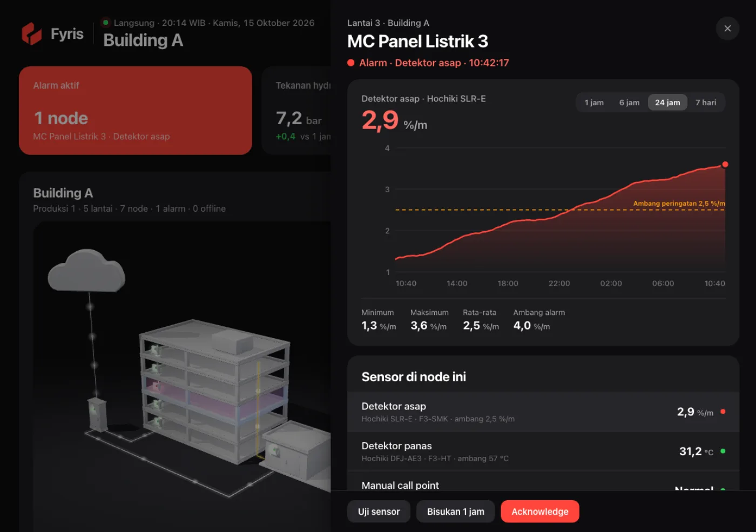
Task: Click the green dot on Detektor panas row
Action: pos(723,451)
